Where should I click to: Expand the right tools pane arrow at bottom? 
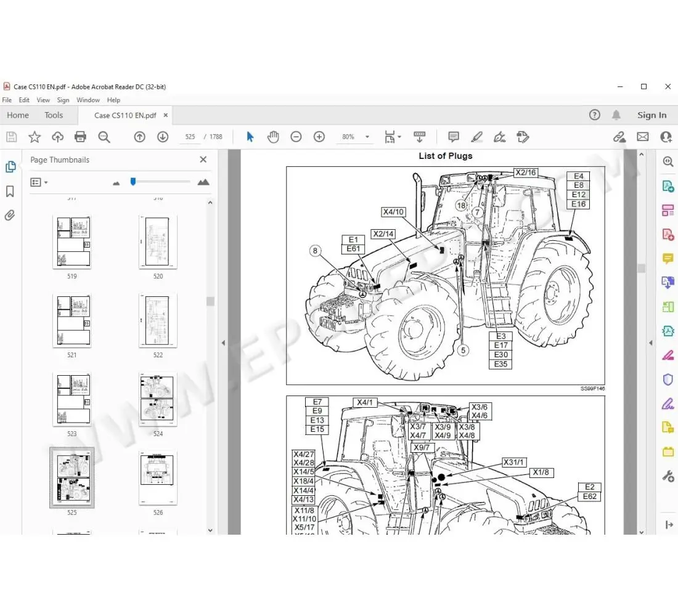tap(669, 524)
